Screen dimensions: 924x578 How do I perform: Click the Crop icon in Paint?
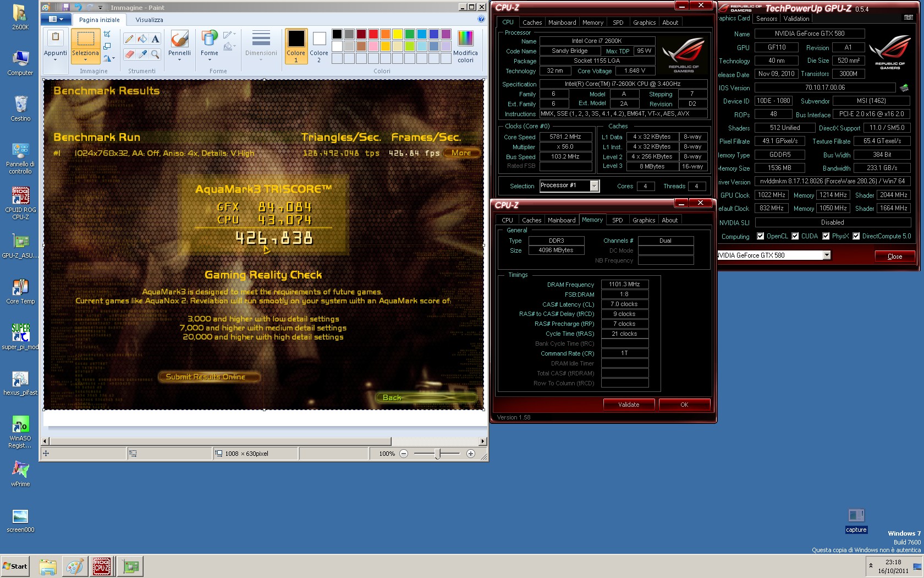pyautogui.click(x=107, y=34)
